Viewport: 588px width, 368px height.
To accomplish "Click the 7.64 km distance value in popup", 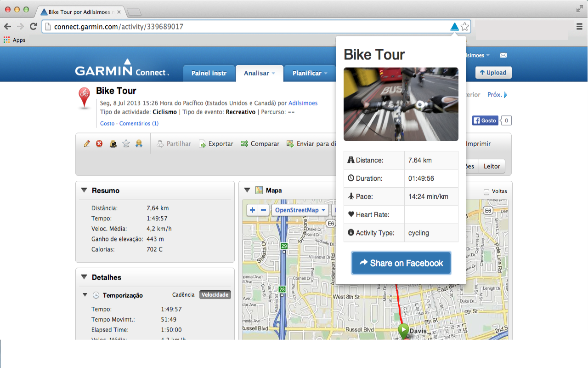I will (420, 160).
